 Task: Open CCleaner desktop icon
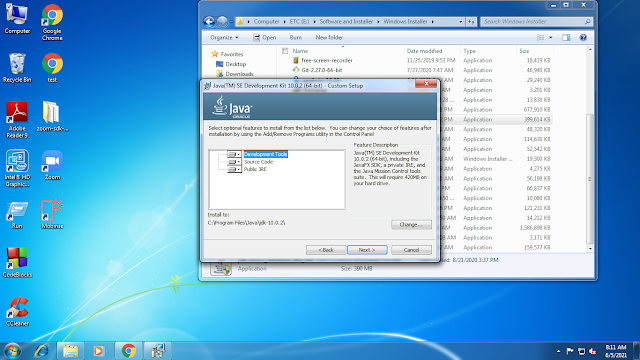17,311
